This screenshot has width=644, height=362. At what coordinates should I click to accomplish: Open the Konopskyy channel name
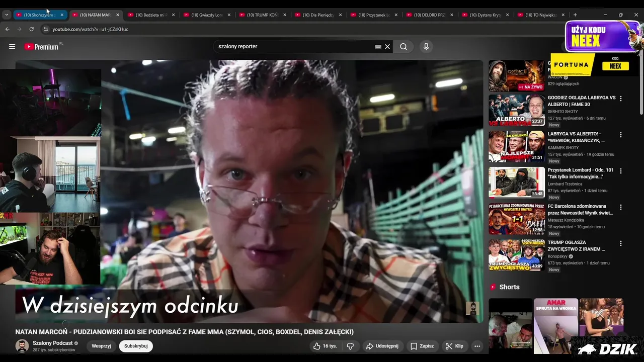(557, 256)
